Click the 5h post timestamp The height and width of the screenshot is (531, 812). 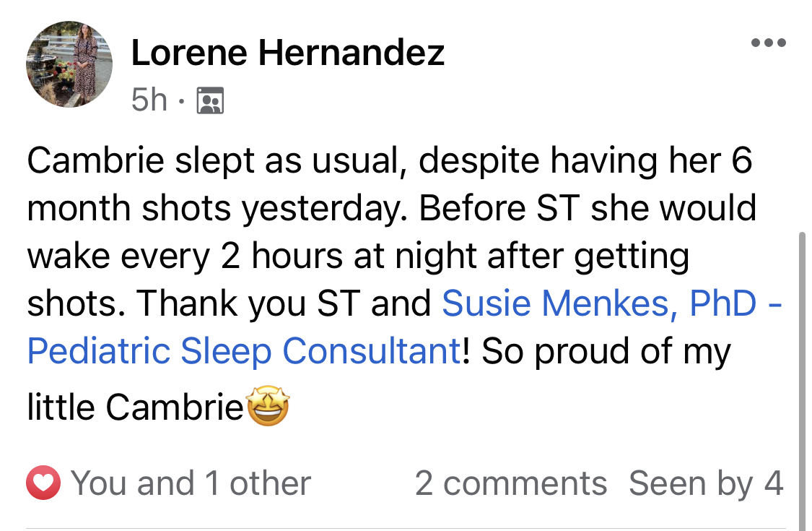[x=149, y=100]
